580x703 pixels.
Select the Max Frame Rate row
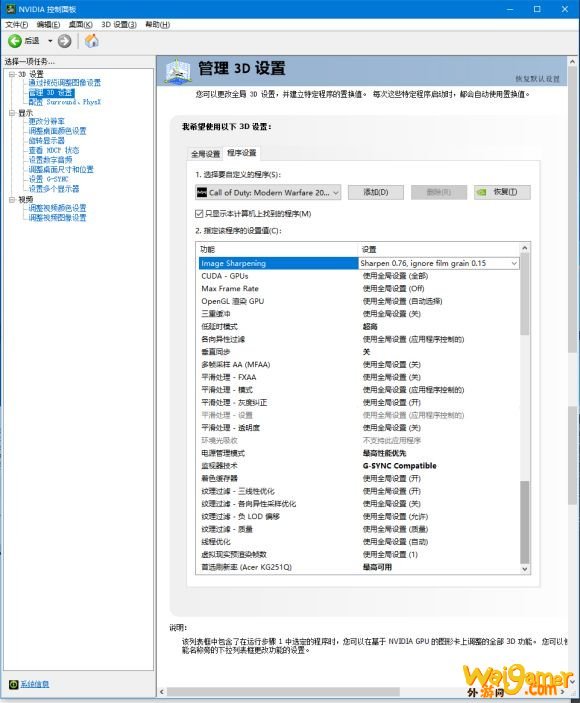click(359, 288)
